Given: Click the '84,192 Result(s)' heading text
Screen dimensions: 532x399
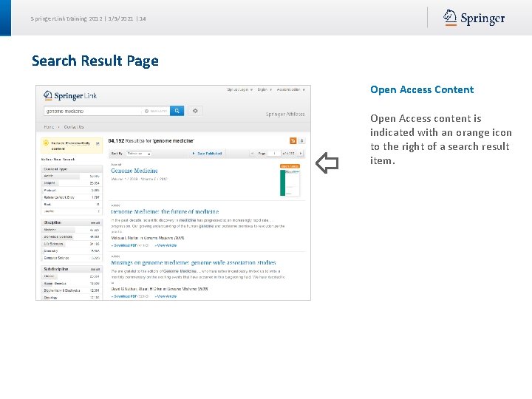Looking at the screenshot, I should pos(151,141).
